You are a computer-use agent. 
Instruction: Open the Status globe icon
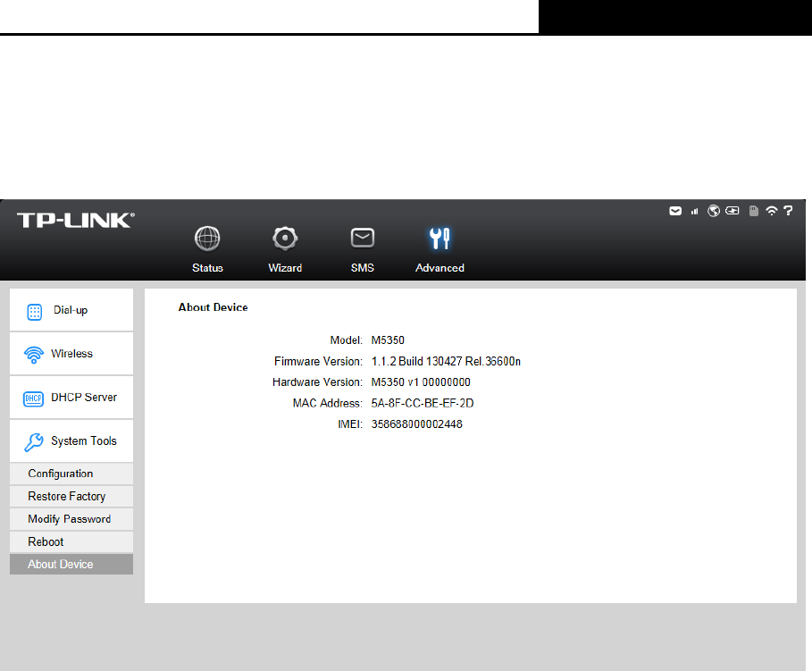pyautogui.click(x=207, y=239)
